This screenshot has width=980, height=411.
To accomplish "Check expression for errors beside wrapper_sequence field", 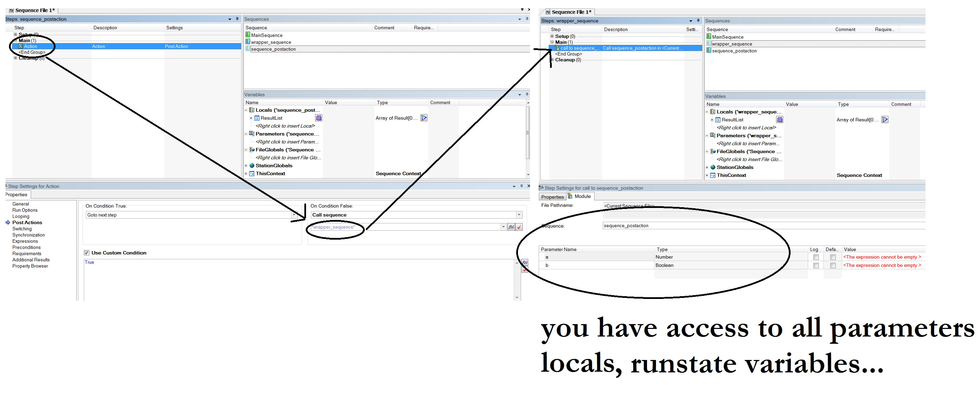I will [x=519, y=227].
